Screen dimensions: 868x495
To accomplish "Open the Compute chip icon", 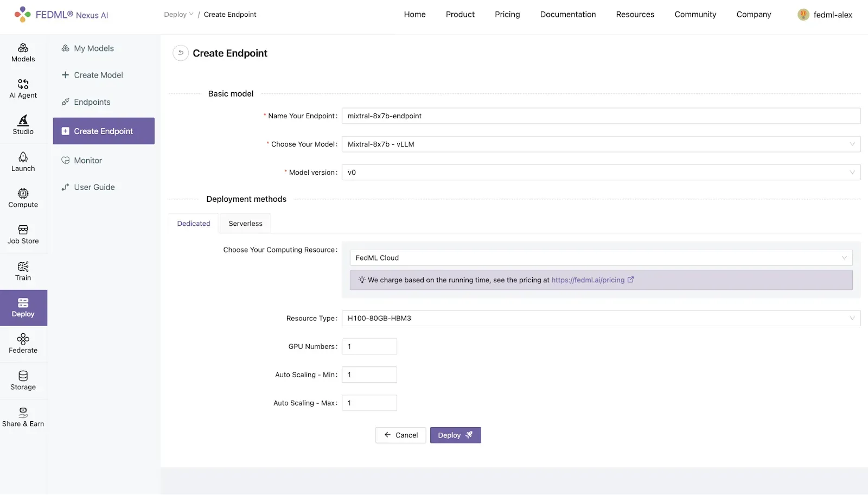I will coord(23,193).
